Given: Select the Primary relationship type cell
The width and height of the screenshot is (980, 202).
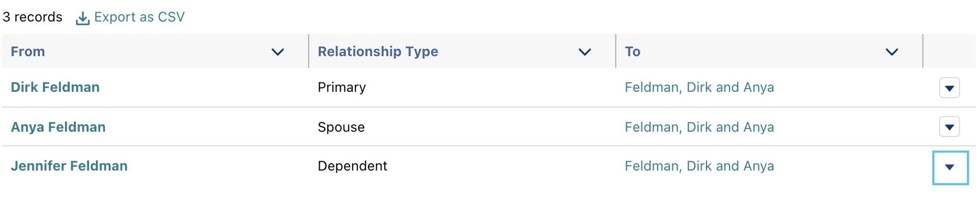Looking at the screenshot, I should [342, 87].
